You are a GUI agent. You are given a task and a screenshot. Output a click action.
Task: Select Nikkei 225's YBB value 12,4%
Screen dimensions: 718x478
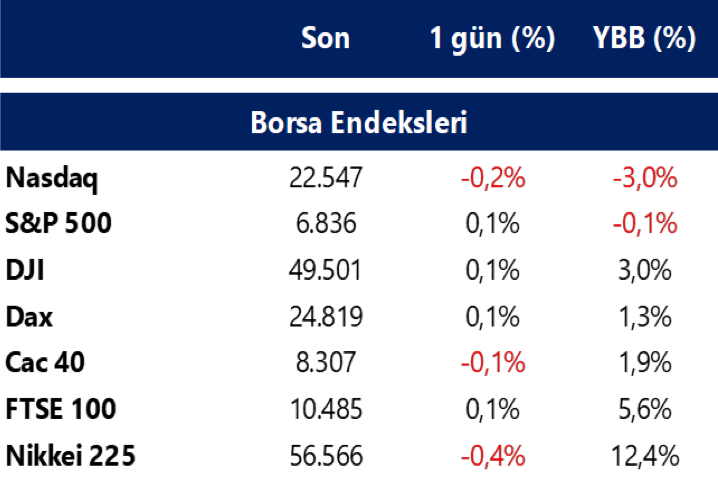[645, 456]
